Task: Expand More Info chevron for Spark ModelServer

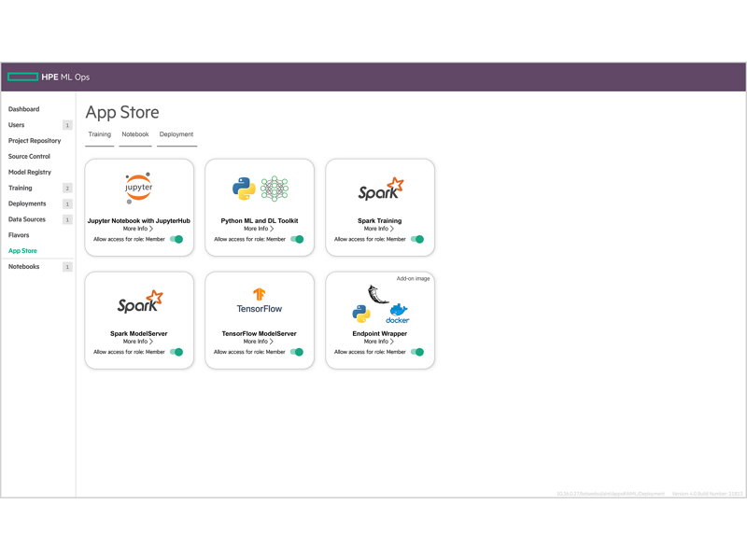Action: coord(151,342)
